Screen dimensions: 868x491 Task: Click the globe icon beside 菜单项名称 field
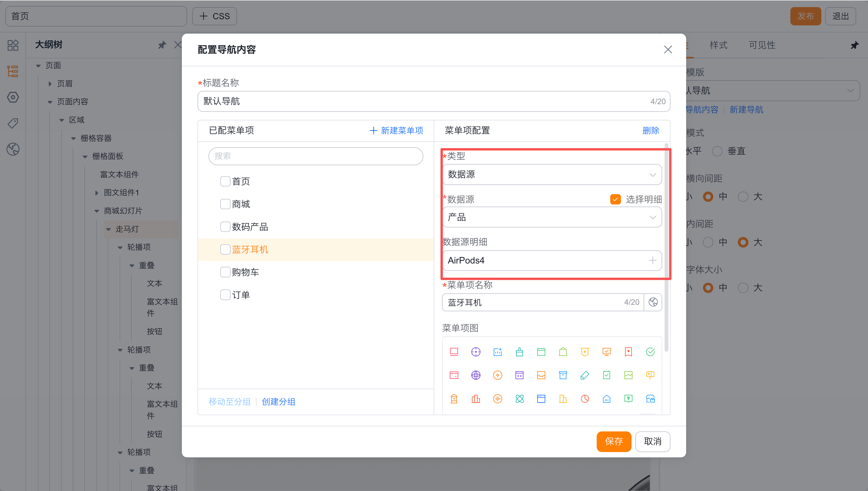coord(653,302)
